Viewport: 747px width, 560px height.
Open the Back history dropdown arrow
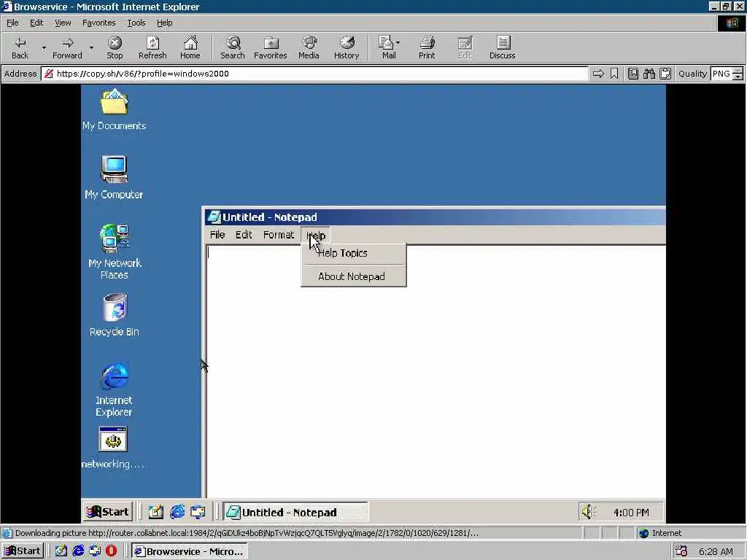pyautogui.click(x=44, y=47)
